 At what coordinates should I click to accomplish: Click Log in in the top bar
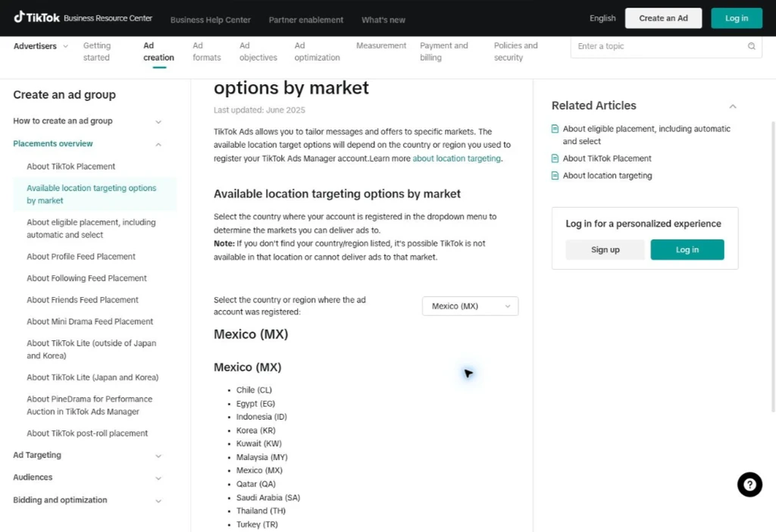(x=737, y=18)
